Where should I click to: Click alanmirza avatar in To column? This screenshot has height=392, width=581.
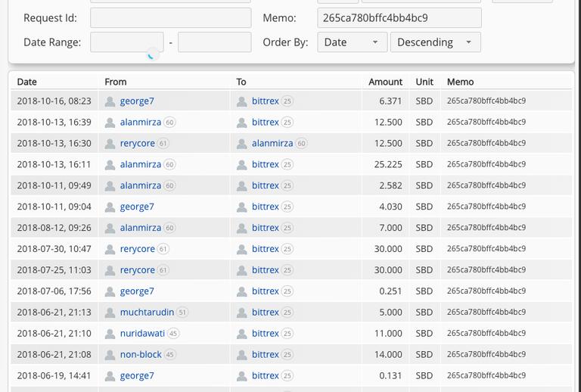(242, 143)
